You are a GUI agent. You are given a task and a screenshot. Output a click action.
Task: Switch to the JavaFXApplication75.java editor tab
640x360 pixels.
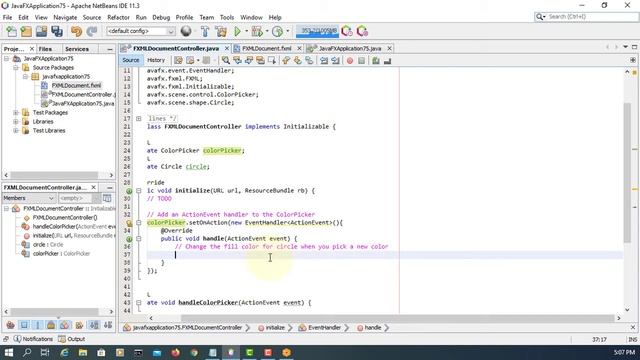349,48
